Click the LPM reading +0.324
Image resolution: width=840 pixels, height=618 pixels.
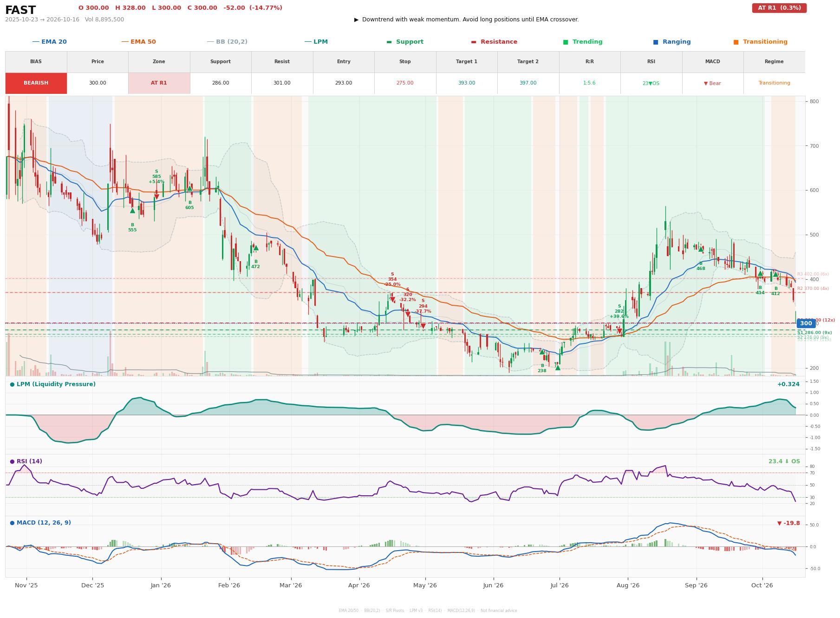(788, 384)
